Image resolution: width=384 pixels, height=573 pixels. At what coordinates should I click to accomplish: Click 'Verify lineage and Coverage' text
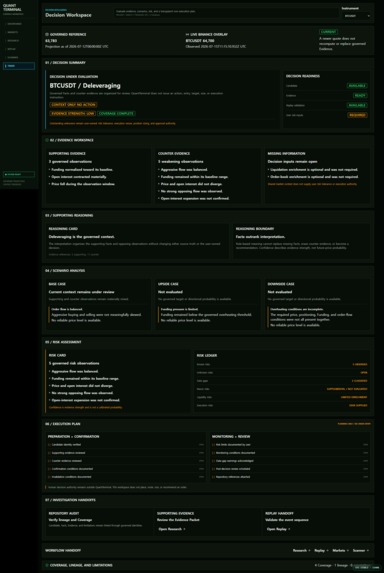(x=71, y=520)
